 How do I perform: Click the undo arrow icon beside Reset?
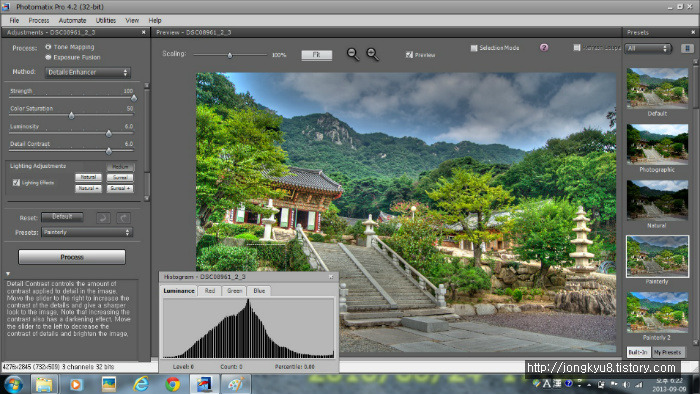(103, 218)
